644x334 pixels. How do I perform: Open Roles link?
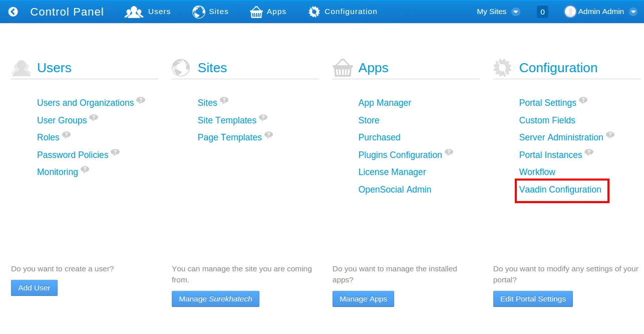(x=48, y=137)
